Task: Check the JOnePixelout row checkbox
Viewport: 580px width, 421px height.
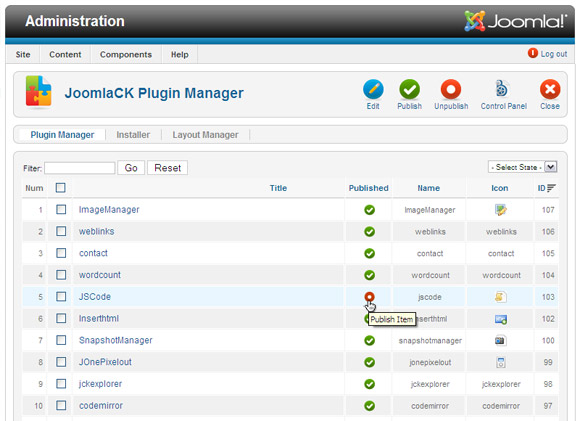Action: [61, 362]
